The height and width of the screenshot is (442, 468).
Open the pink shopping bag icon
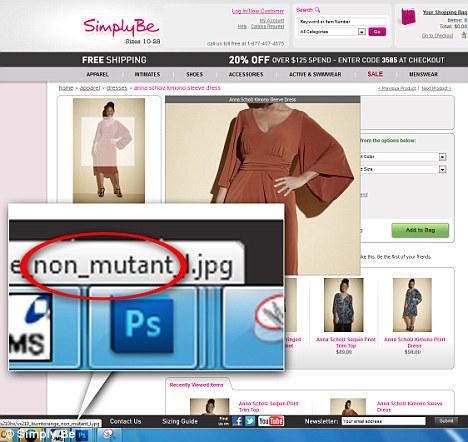(408, 16)
